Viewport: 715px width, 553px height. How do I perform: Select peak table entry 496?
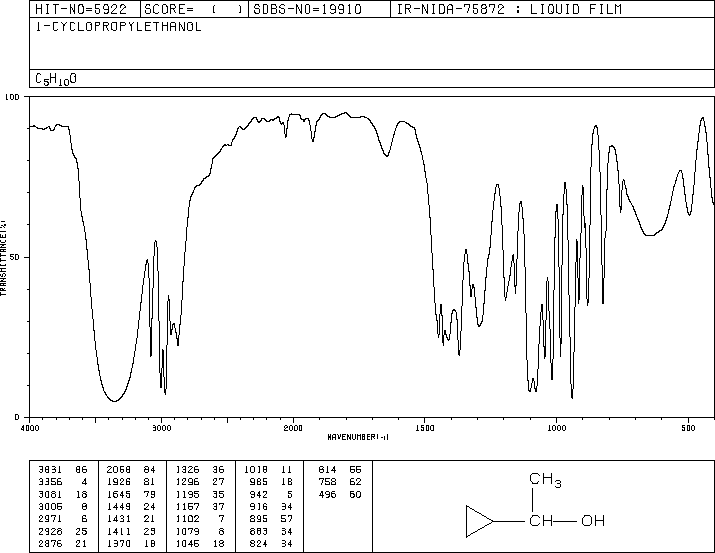pos(340,494)
